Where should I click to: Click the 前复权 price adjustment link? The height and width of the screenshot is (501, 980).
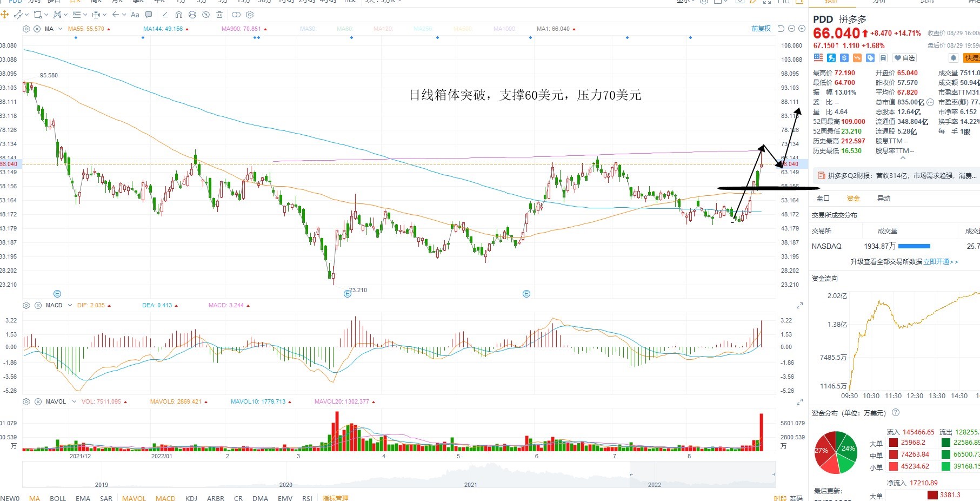click(761, 29)
